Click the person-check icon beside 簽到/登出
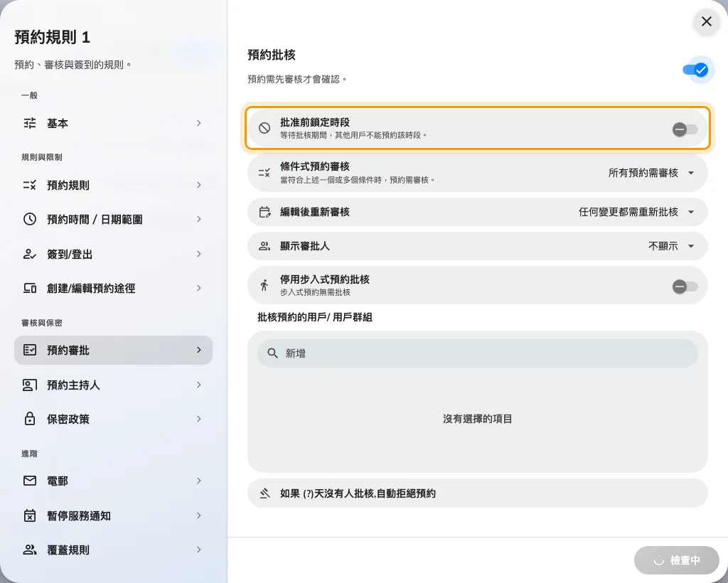Image resolution: width=728 pixels, height=583 pixels. (30, 254)
